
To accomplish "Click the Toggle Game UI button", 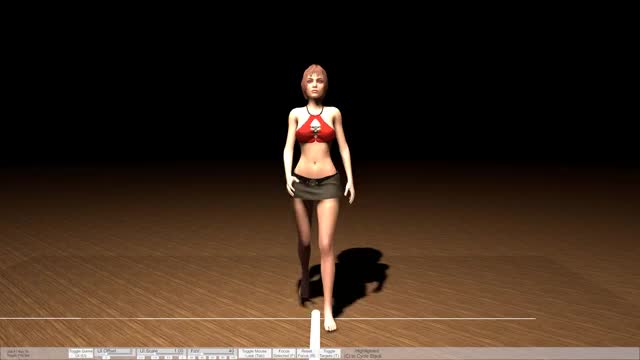I will pyautogui.click(x=81, y=353).
